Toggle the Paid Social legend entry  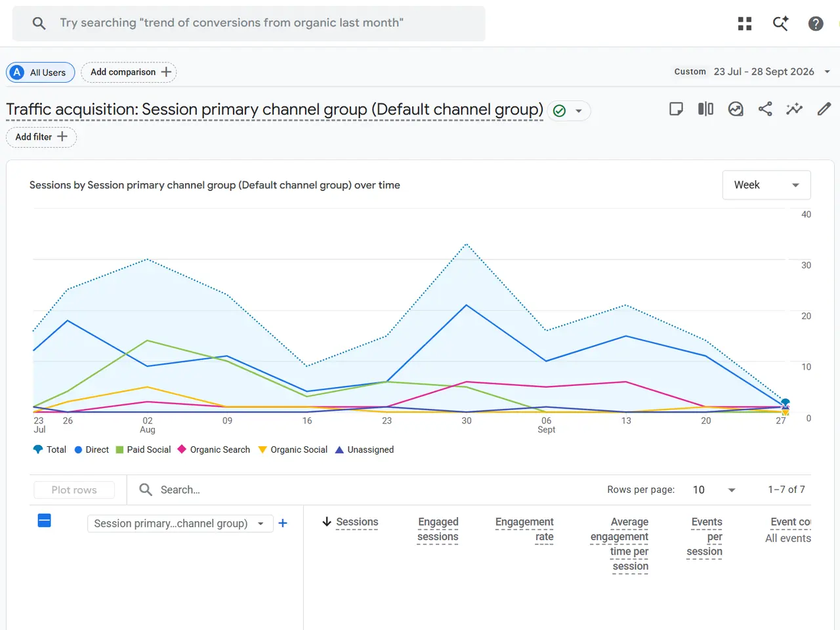pyautogui.click(x=143, y=450)
